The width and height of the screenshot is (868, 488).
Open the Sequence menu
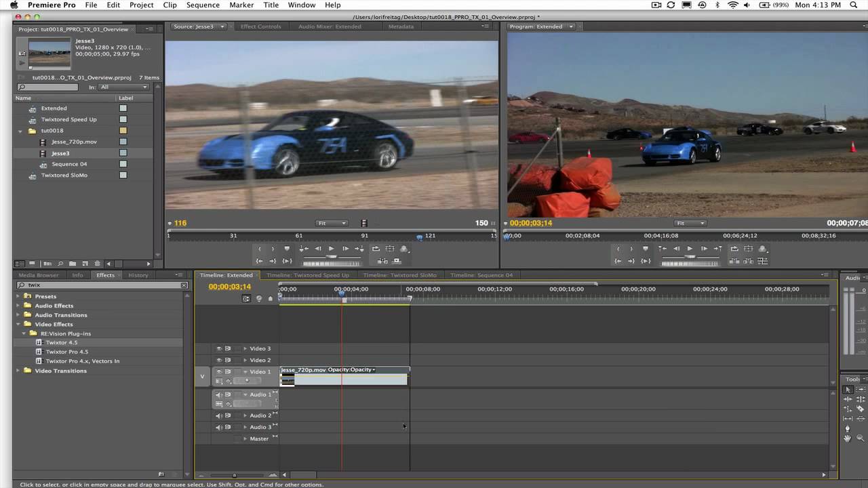click(203, 5)
